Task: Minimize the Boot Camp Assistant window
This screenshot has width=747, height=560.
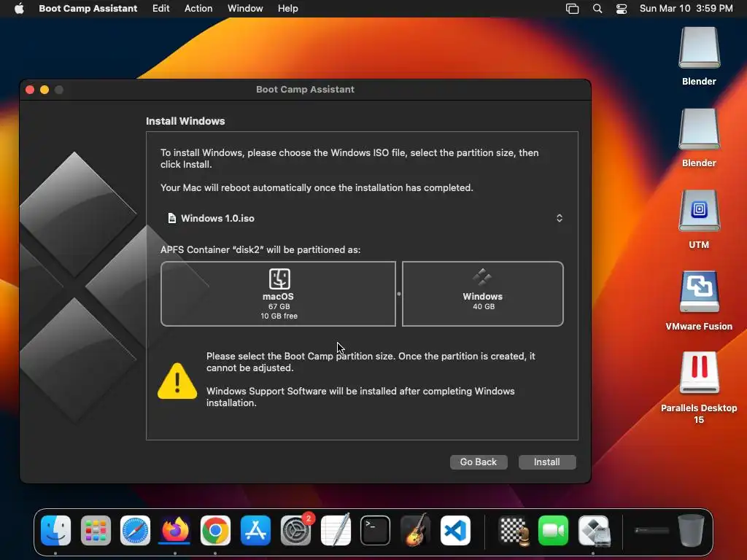Action: coord(44,90)
